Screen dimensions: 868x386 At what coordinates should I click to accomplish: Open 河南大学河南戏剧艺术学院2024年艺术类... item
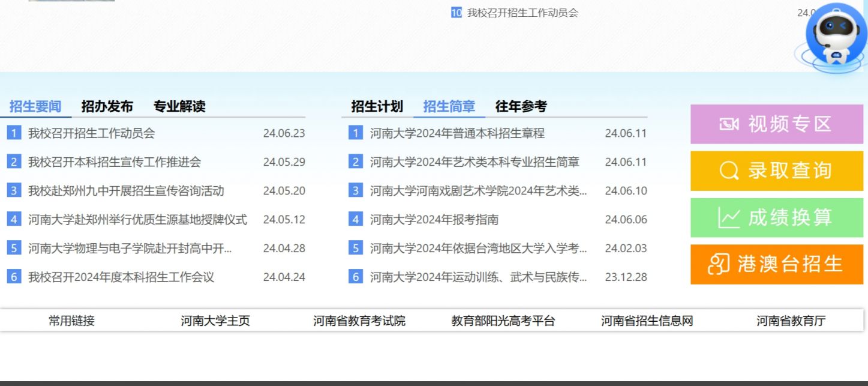click(479, 191)
